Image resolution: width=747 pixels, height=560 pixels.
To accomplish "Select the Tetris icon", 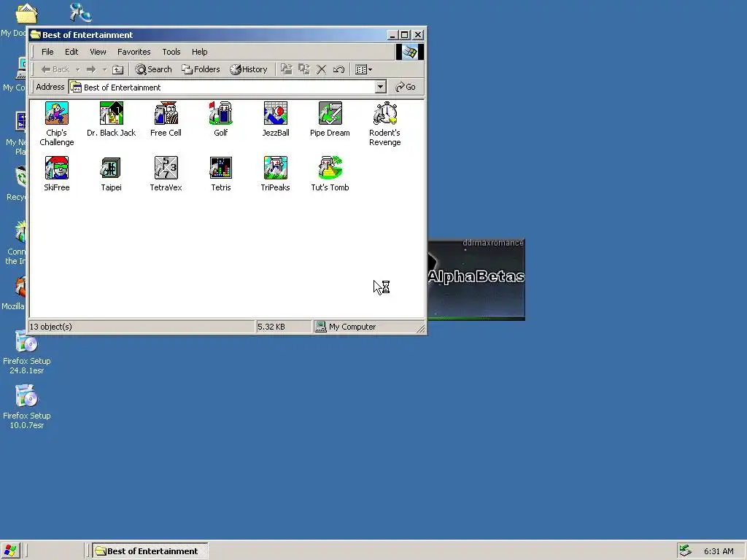I will pos(220,168).
